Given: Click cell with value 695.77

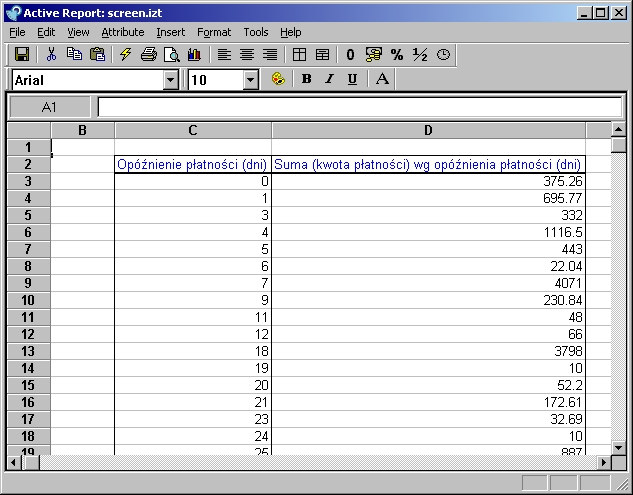Looking at the screenshot, I should point(428,198).
